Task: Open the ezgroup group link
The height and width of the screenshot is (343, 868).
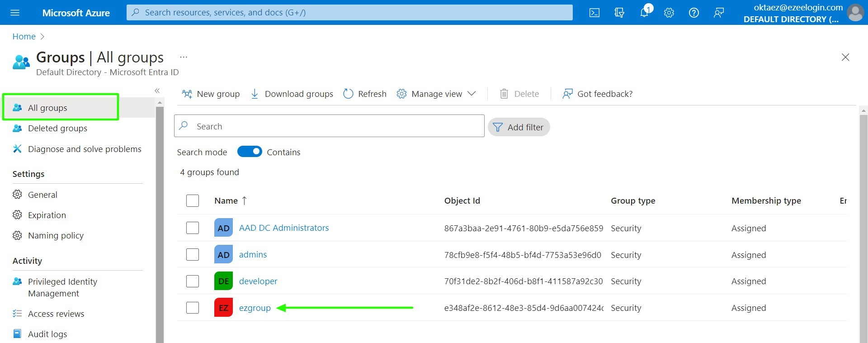Action: click(255, 308)
